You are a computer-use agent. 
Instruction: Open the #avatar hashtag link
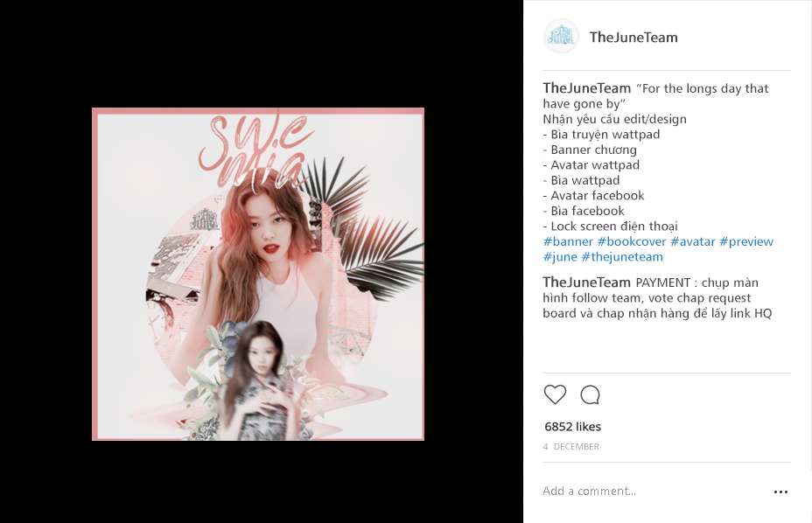pos(692,241)
